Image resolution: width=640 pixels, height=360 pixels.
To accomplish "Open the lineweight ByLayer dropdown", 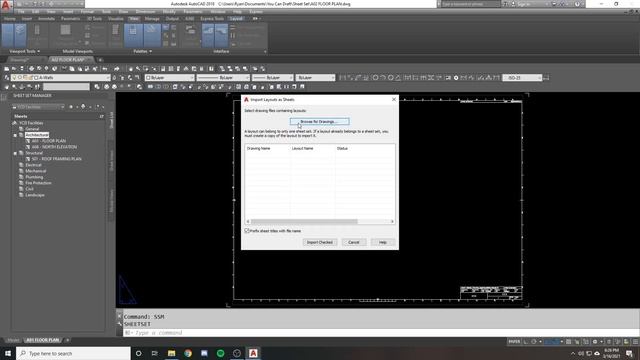I will (272, 78).
